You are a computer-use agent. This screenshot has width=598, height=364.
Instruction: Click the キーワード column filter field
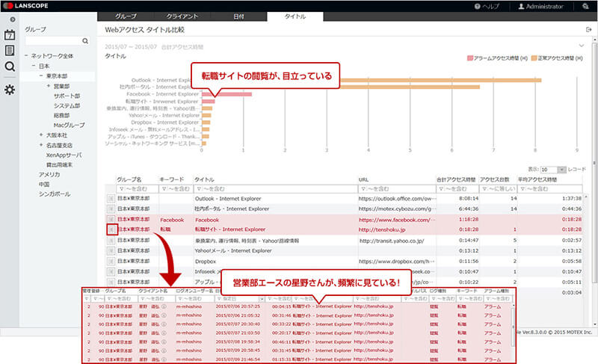[176, 188]
